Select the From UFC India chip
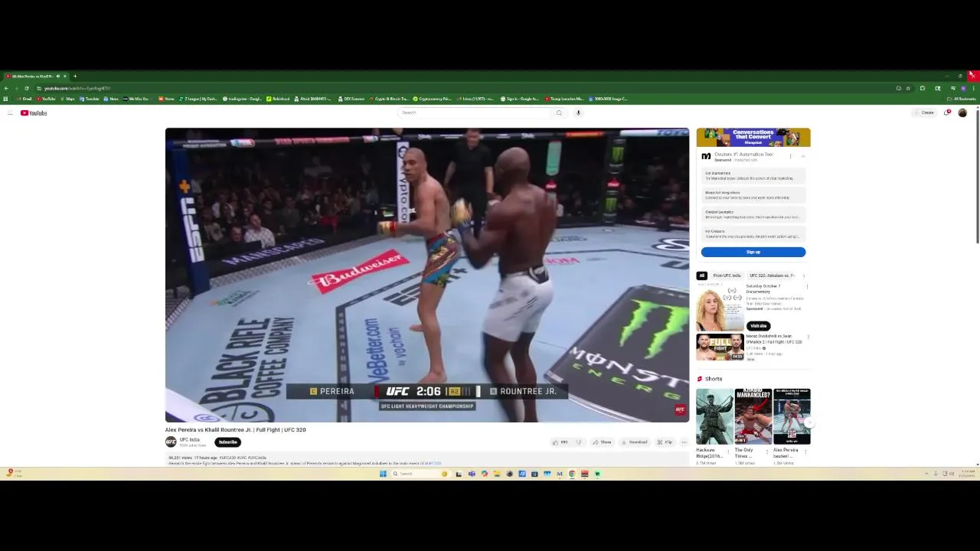 727,275
